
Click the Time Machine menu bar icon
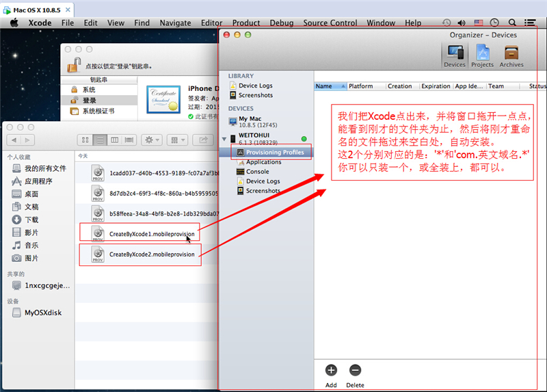[446, 23]
